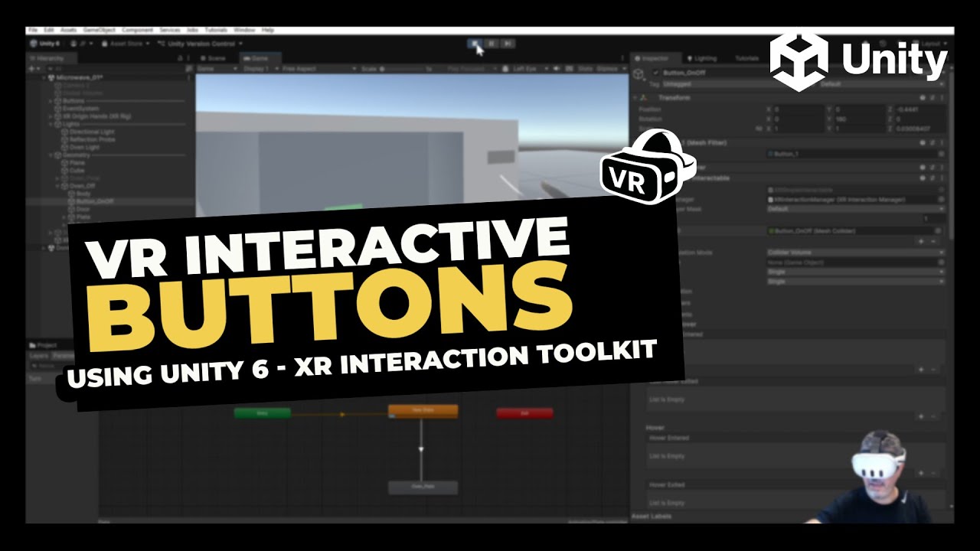This screenshot has width=980, height=551.
Task: Select the Inspector tab
Action: (655, 58)
